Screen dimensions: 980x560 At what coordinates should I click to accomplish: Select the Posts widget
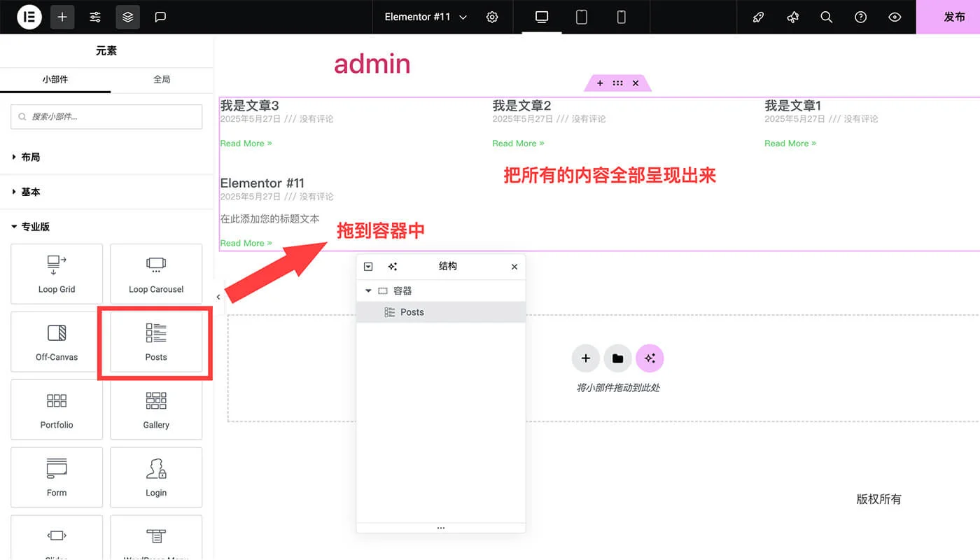pyautogui.click(x=155, y=342)
